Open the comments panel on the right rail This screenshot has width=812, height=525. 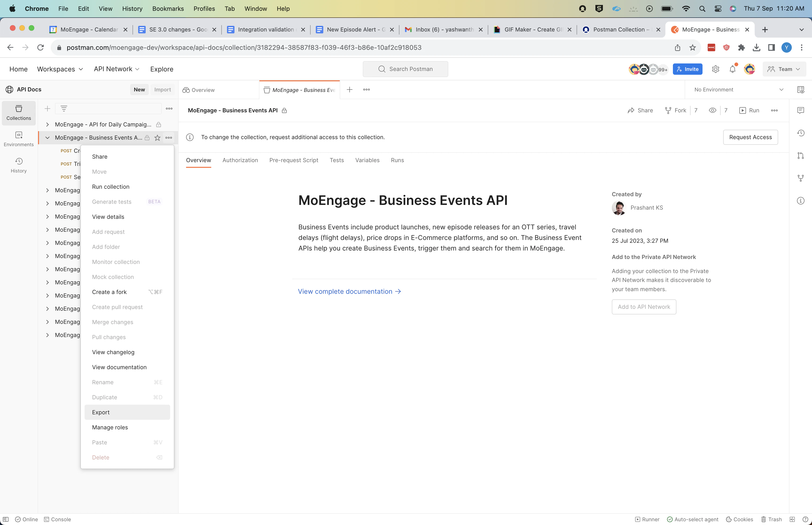tap(800, 110)
